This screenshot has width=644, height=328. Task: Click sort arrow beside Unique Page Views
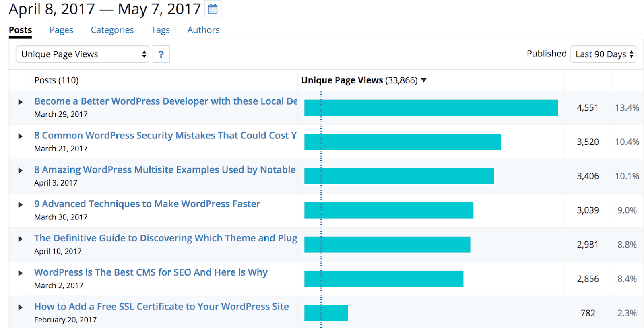coord(423,80)
